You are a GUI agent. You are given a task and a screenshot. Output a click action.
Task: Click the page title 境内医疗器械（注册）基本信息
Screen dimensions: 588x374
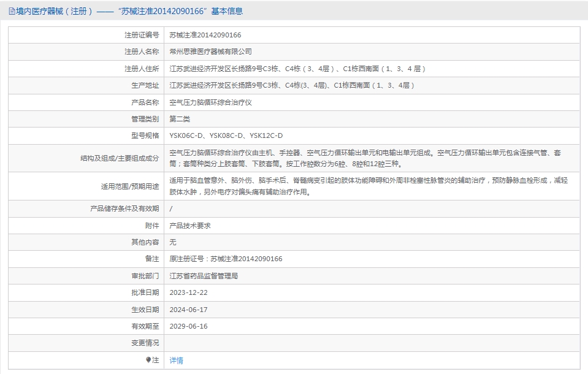pyautogui.click(x=129, y=11)
